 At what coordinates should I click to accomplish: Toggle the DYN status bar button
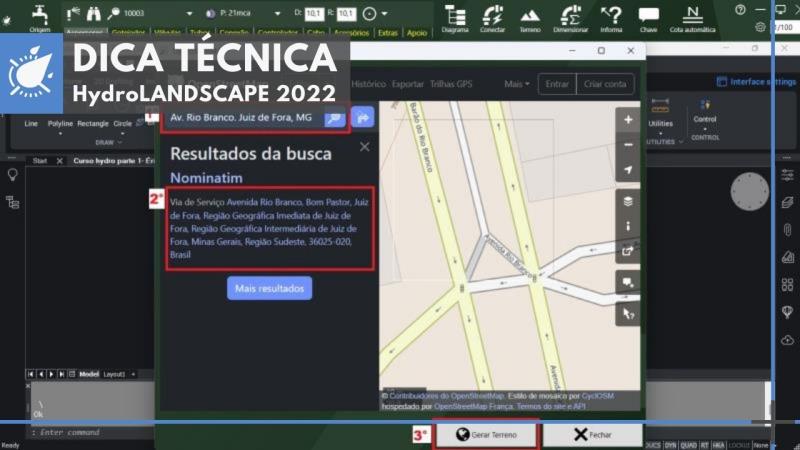pos(670,445)
